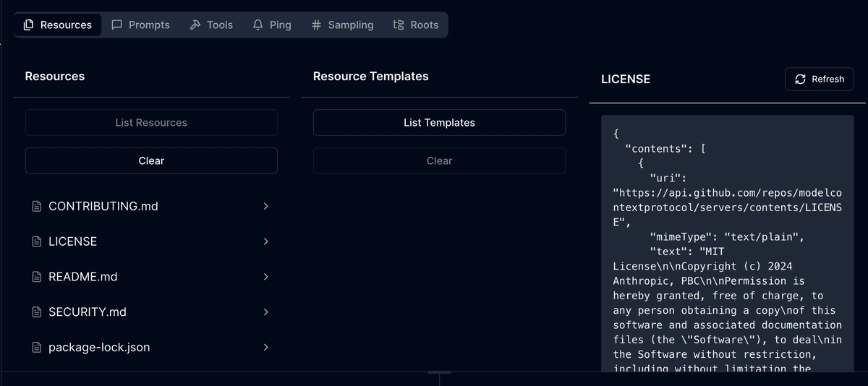Click the package-lock.json file icon

point(37,348)
